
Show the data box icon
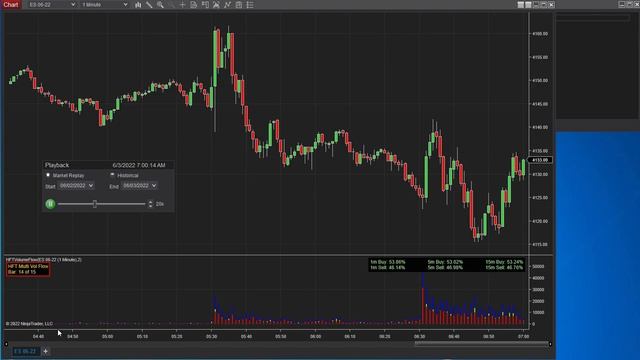pyautogui.click(x=194, y=5)
